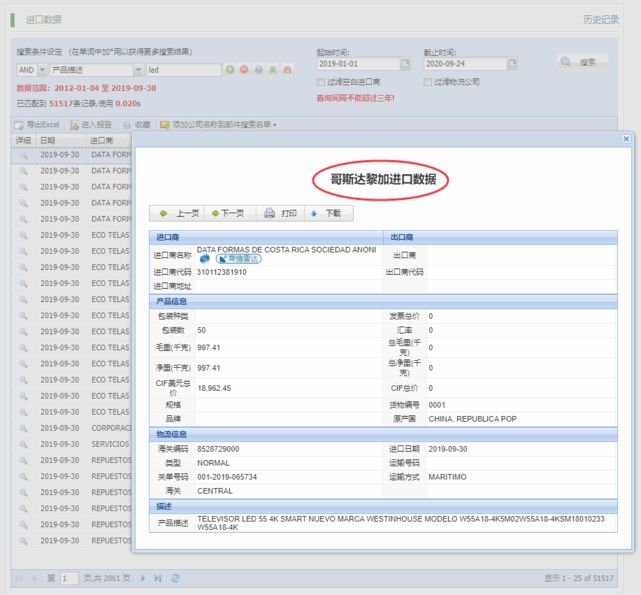The width and height of the screenshot is (641, 595).
Task: Click the 下一页 button in popup
Action: click(x=228, y=213)
